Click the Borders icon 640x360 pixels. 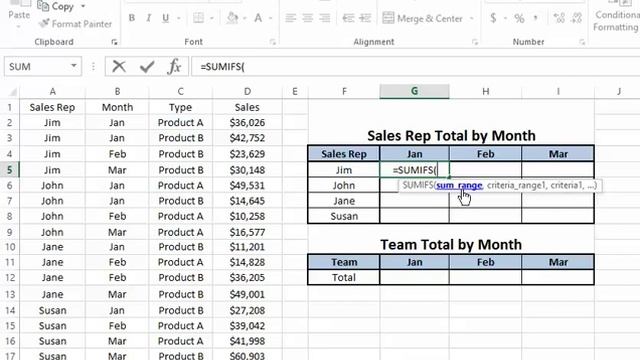198,18
